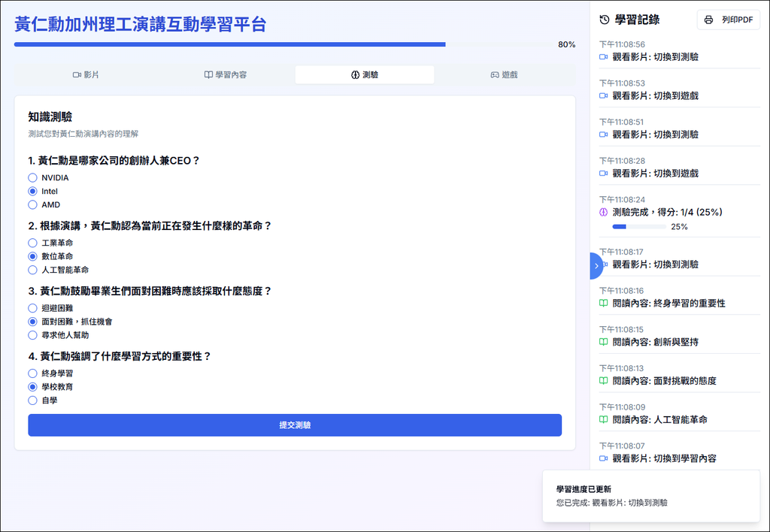This screenshot has height=532, width=770.
Task: Click the book icon beside 創新與堅持 record
Action: pyautogui.click(x=604, y=342)
